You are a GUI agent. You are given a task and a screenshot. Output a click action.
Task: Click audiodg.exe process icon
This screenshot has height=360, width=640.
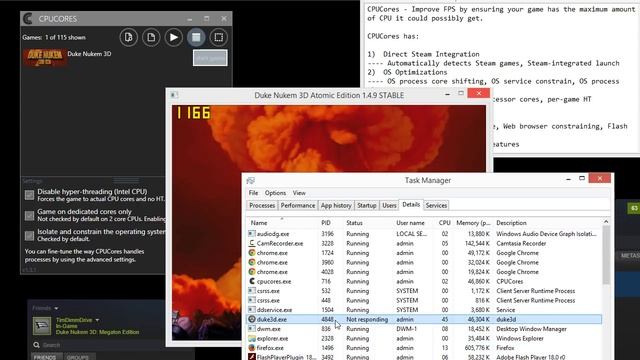(252, 234)
